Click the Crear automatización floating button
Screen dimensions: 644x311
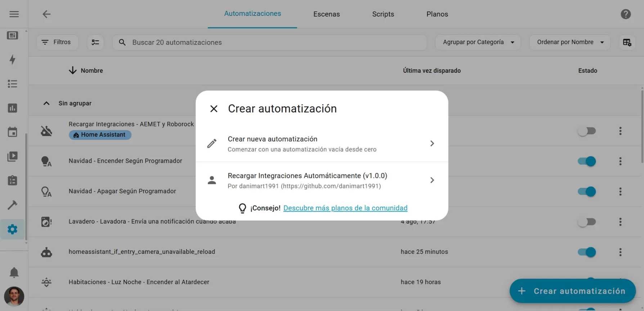pos(573,291)
